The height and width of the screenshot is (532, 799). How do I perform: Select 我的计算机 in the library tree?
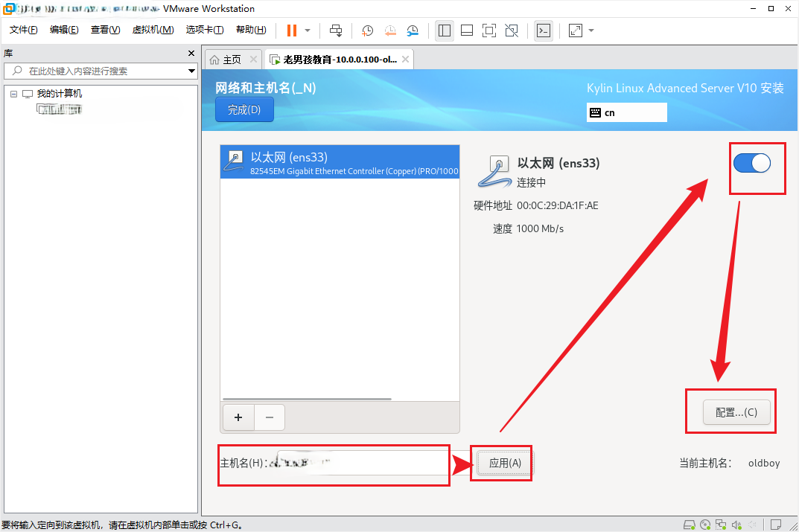59,94
